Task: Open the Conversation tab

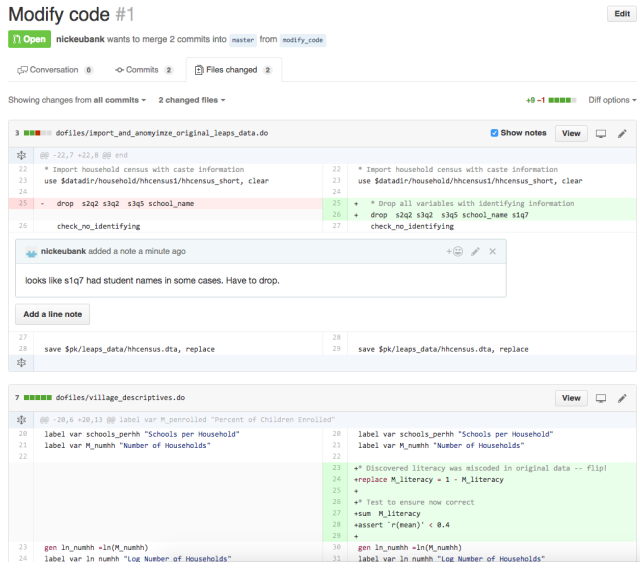Action: coord(55,70)
